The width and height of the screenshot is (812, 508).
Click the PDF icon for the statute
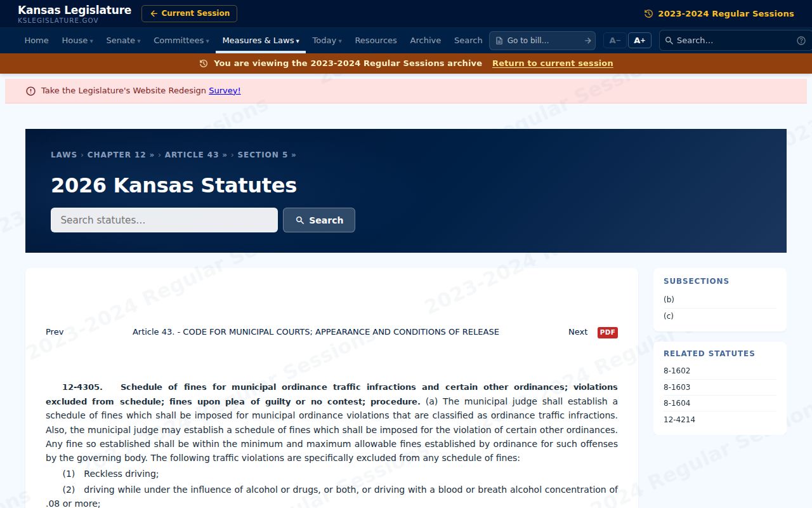pyautogui.click(x=608, y=332)
